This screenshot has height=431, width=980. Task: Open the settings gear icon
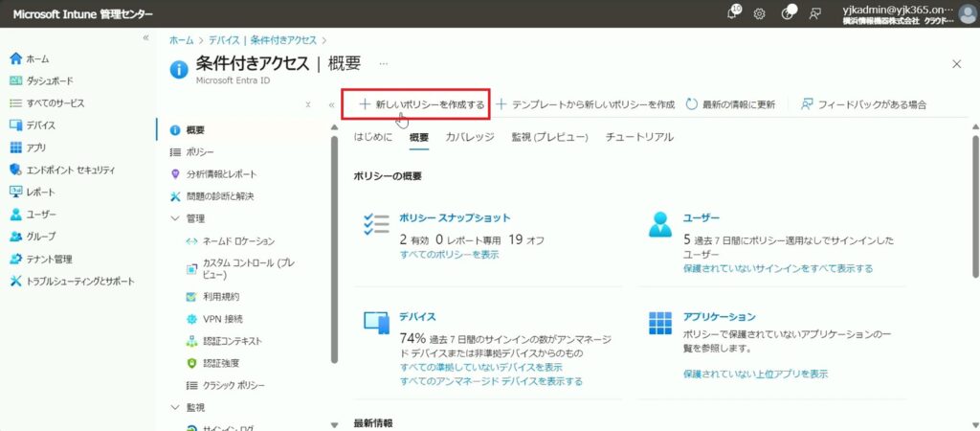(759, 13)
